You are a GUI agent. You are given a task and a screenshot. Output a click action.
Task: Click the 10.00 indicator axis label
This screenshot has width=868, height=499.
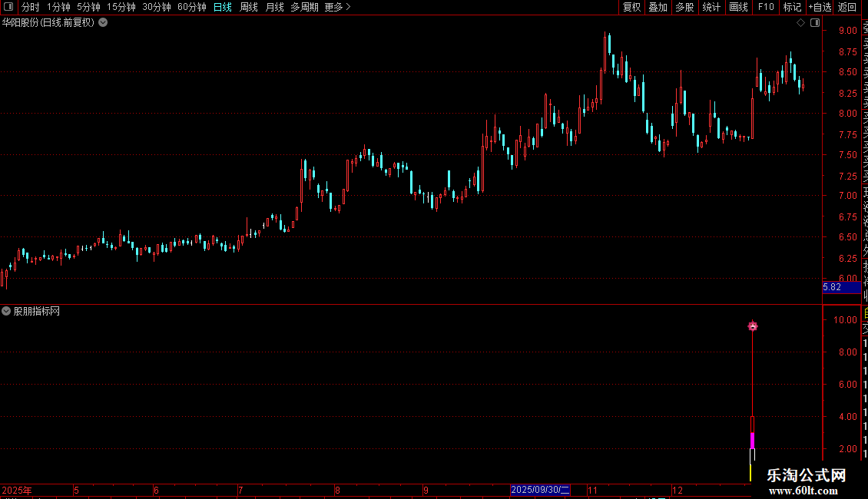pyautogui.click(x=845, y=320)
